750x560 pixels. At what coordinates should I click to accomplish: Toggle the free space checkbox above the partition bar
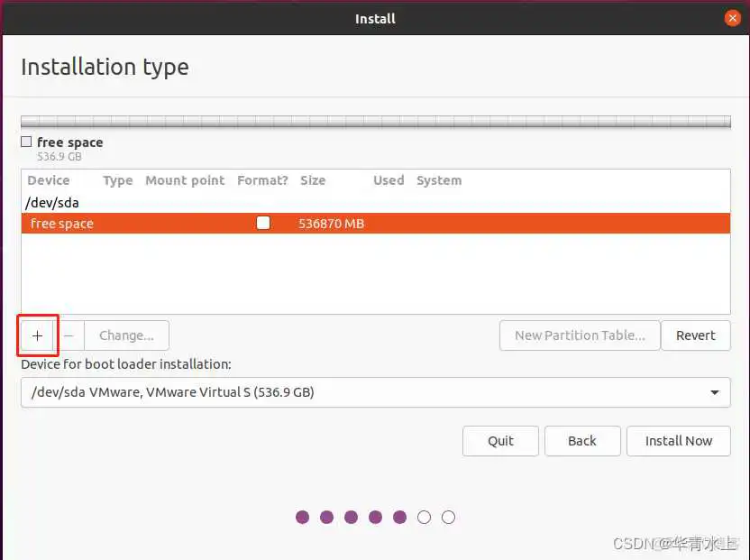click(25, 142)
